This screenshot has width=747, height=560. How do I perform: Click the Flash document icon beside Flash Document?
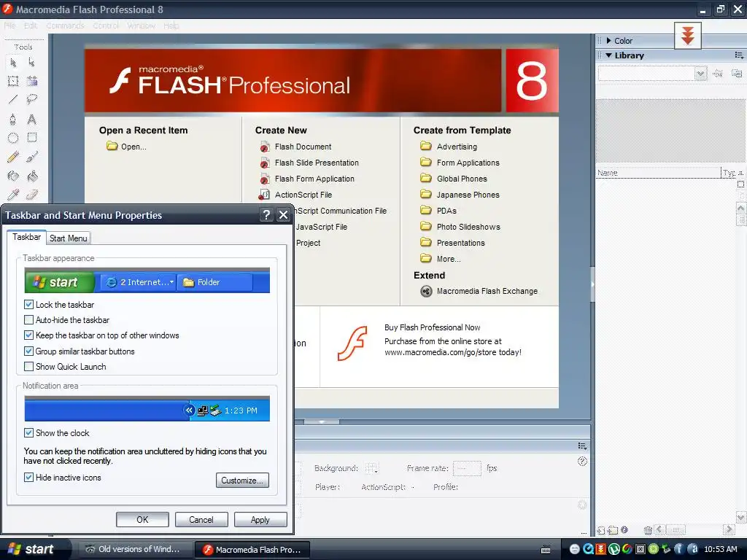pyautogui.click(x=265, y=147)
